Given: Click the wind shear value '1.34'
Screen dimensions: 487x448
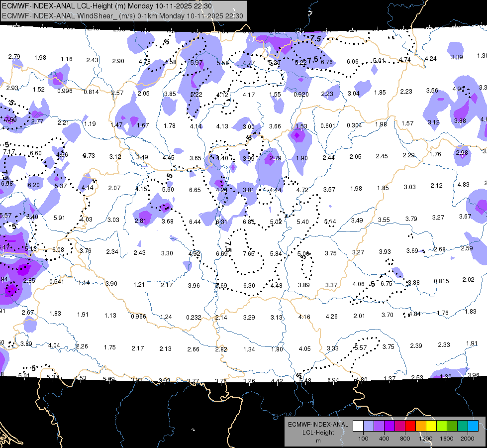Looking at the screenshot, I should [x=249, y=349].
